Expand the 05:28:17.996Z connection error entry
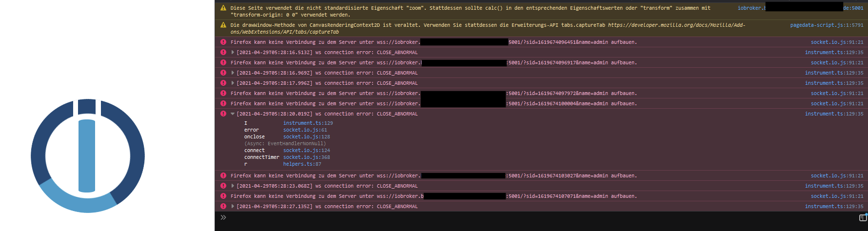This screenshot has height=231, width=868. point(233,83)
